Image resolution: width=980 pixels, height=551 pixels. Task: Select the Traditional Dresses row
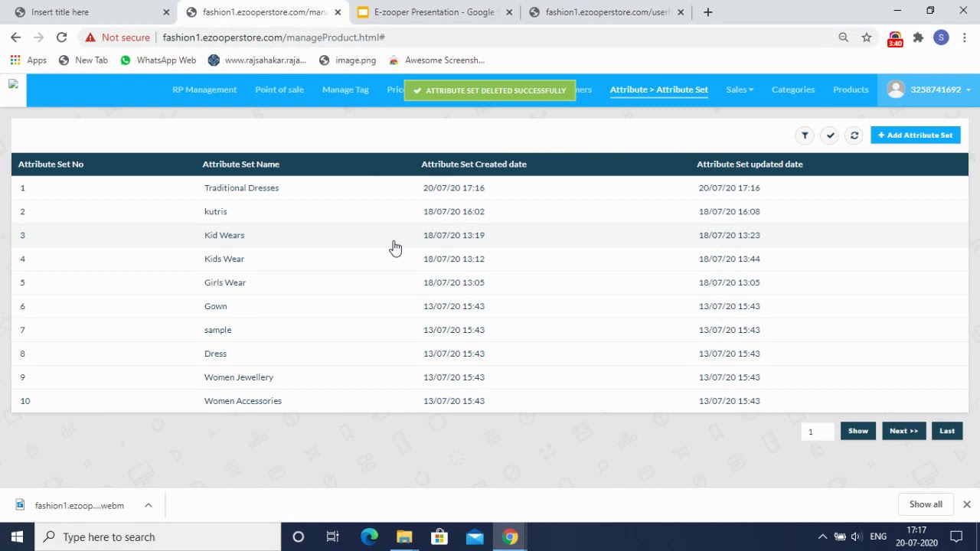[x=490, y=187]
